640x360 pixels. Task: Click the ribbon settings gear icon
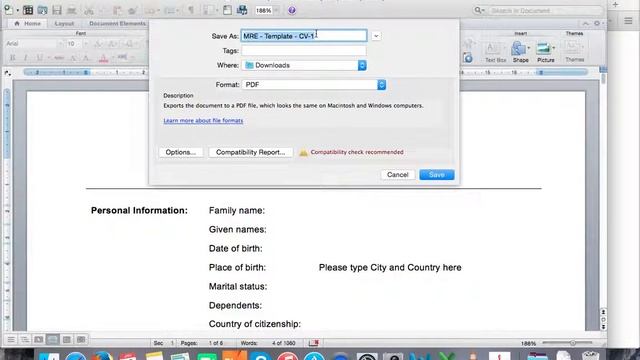click(x=597, y=23)
